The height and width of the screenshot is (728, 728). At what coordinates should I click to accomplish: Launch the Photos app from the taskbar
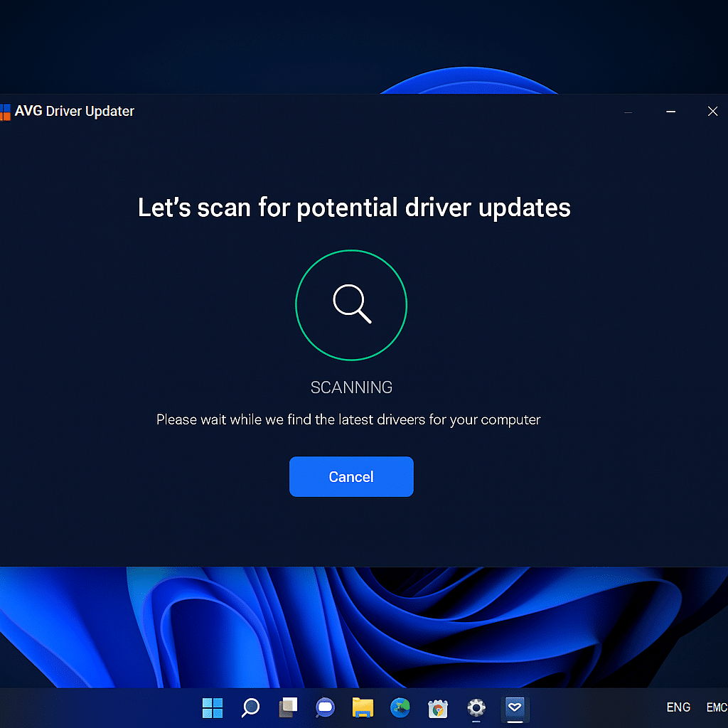pyautogui.click(x=438, y=708)
